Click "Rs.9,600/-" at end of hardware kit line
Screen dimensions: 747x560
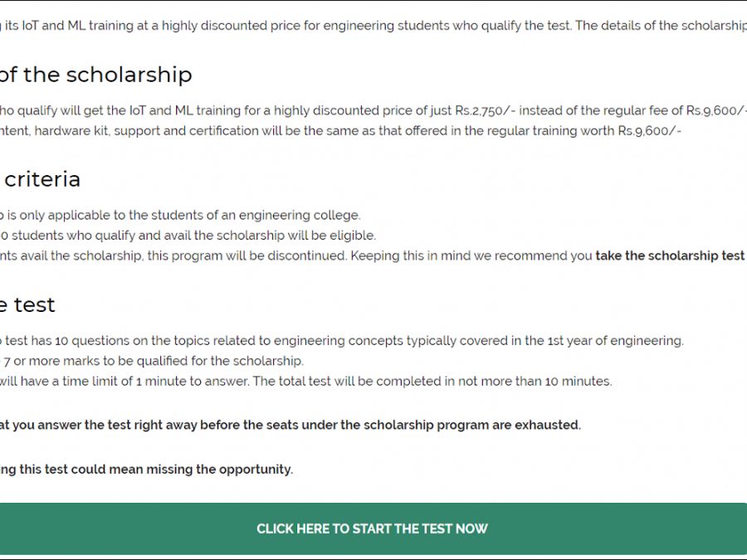[x=649, y=131]
